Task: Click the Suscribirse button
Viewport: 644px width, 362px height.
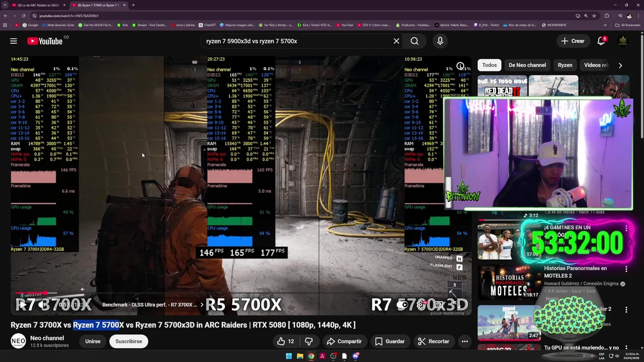Action: coord(129,341)
